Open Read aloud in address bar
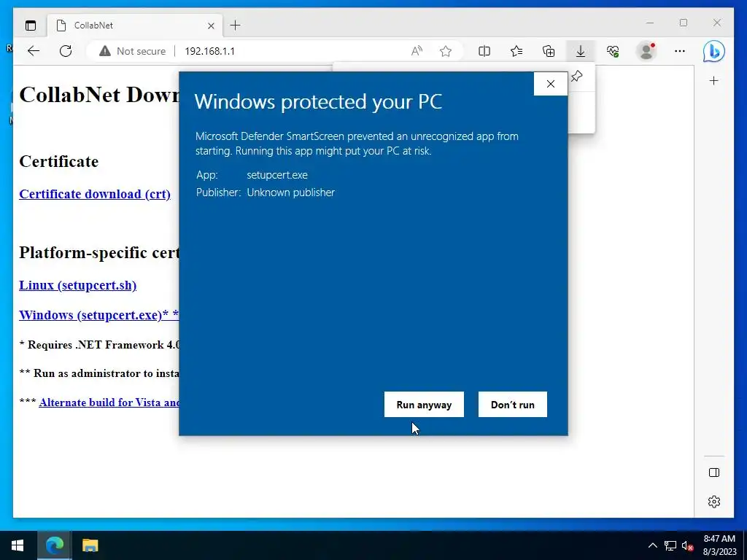Viewport: 747px width, 560px height. click(417, 51)
